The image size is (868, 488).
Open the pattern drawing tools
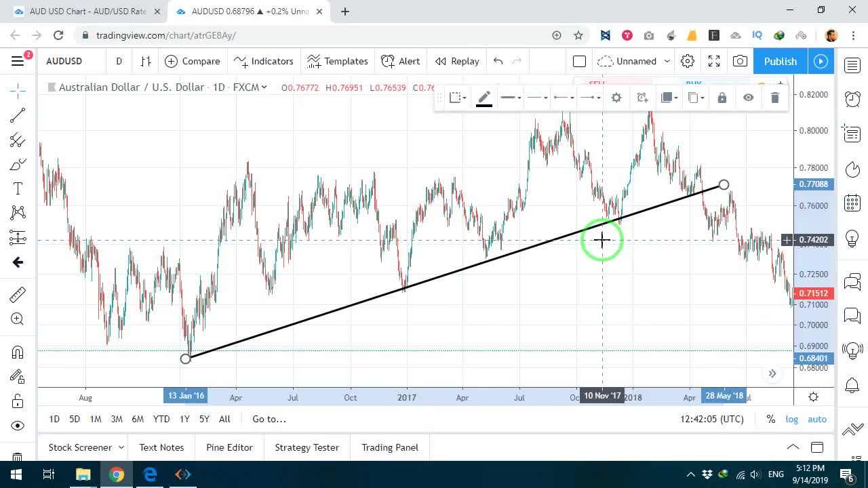pos(18,213)
